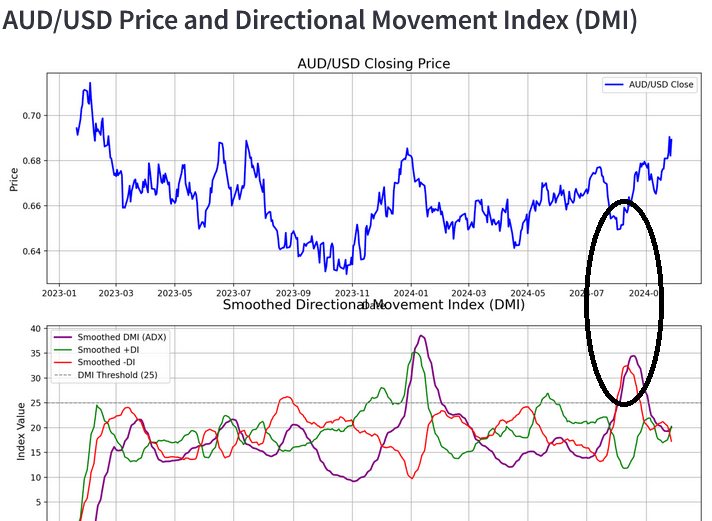Screen dimensions: 712x521
Task: Click the Smoothed Directional Movement Index chart title
Action: [374, 304]
